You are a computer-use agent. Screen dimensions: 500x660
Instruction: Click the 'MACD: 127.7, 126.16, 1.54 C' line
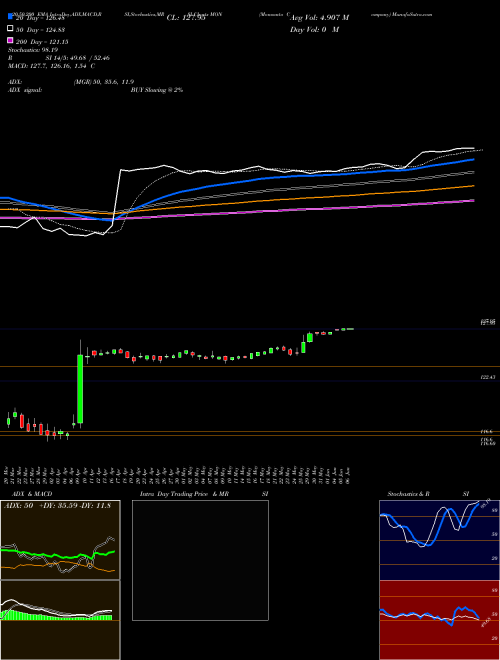point(51,66)
